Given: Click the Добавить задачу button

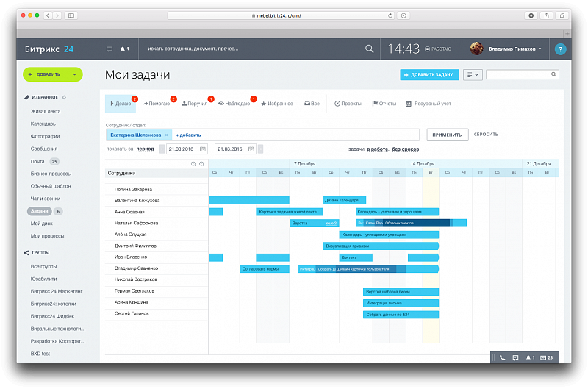Looking at the screenshot, I should pos(429,75).
